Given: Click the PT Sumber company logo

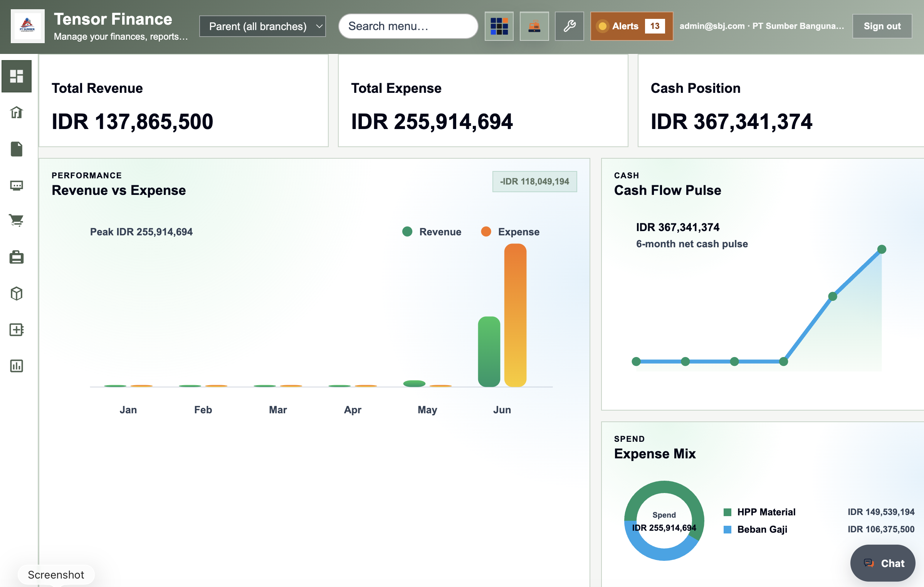Looking at the screenshot, I should (x=27, y=26).
